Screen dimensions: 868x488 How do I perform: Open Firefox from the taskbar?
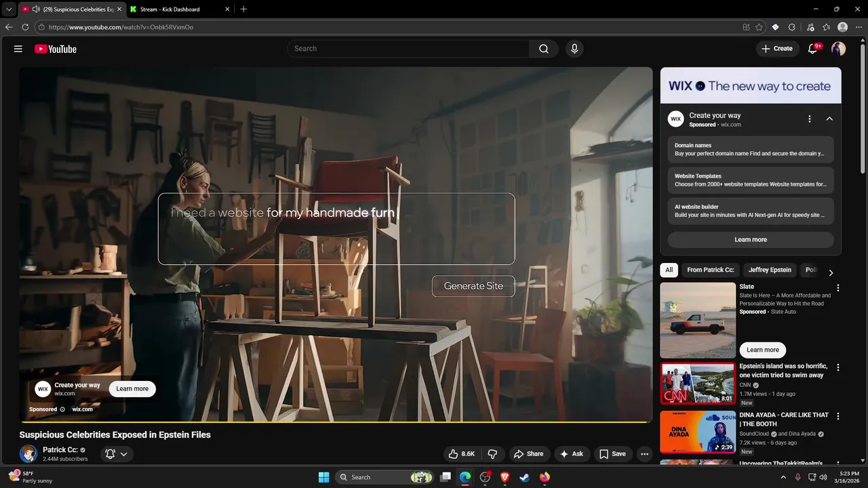[545, 477]
